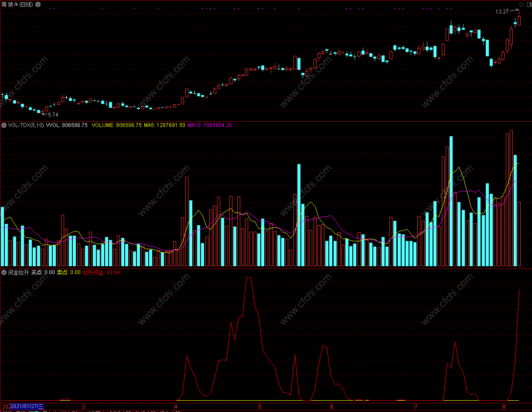Click the 资金拉升 indicator name
This screenshot has width=532, height=412.
[x=18, y=272]
